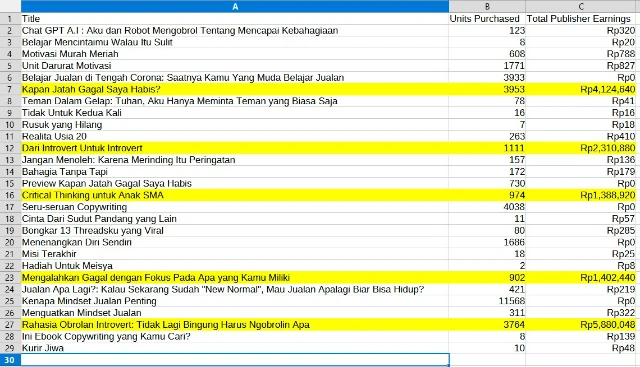This screenshot has height=367, width=640.
Task: Click units value 1771 cell
Action: [x=487, y=66]
